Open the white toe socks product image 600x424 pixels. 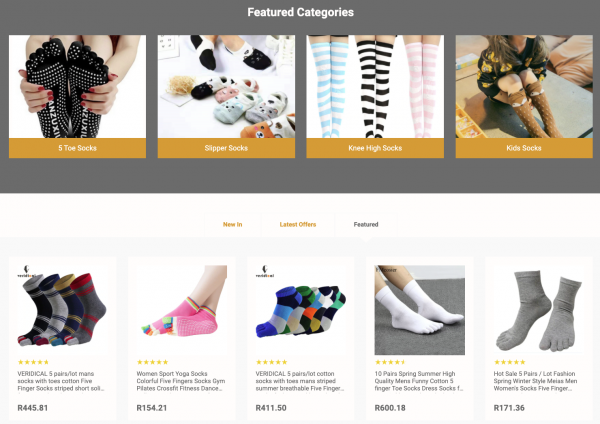coord(420,310)
